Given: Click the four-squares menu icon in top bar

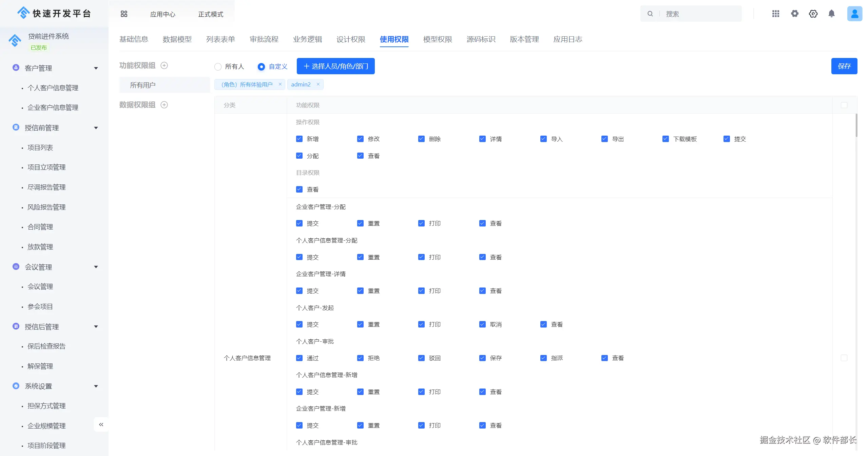Looking at the screenshot, I should [124, 14].
